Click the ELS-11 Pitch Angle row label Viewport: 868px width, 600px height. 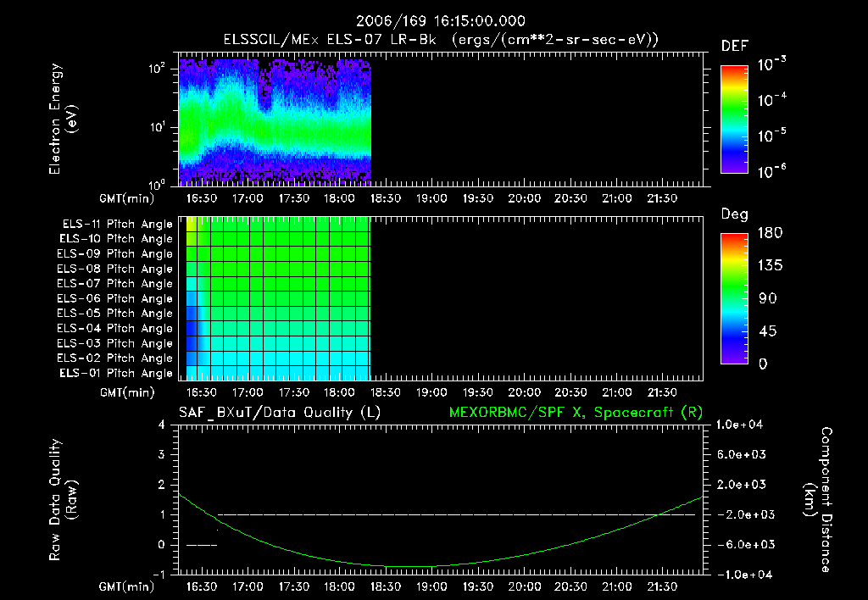117,225
